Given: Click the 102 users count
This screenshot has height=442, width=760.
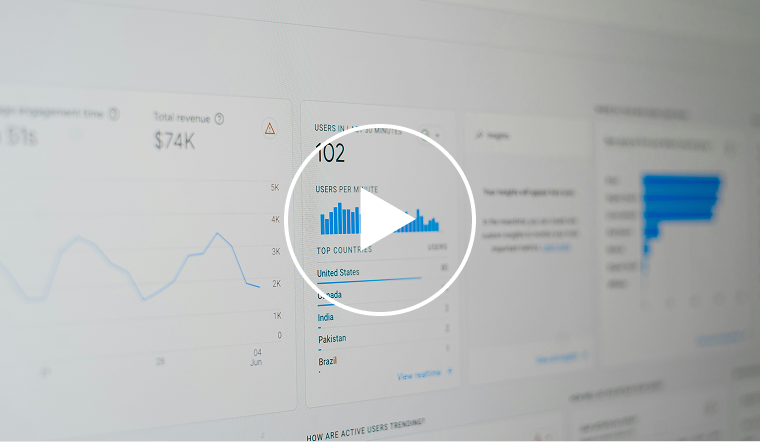Looking at the screenshot, I should [330, 153].
